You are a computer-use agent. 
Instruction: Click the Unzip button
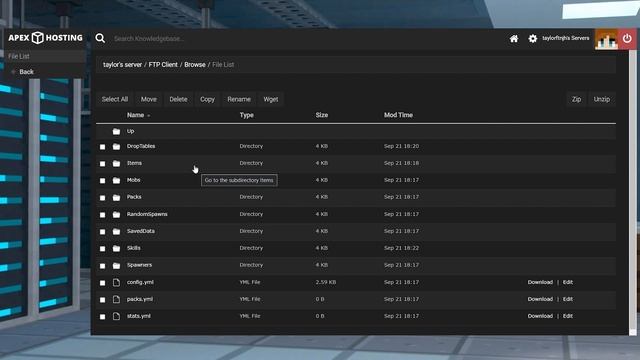pyautogui.click(x=602, y=99)
